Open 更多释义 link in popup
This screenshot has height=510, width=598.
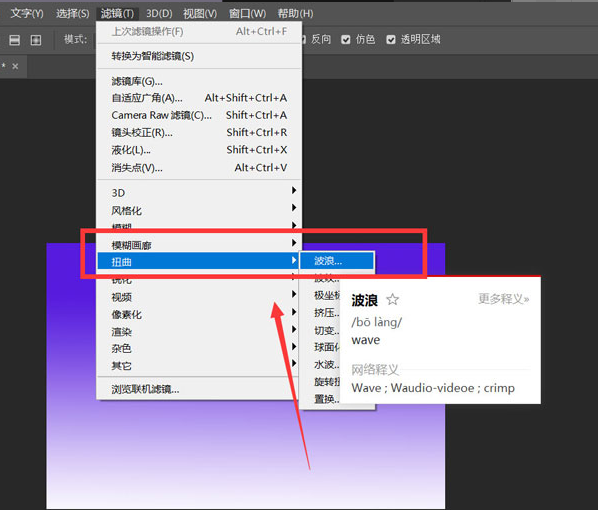pyautogui.click(x=503, y=299)
